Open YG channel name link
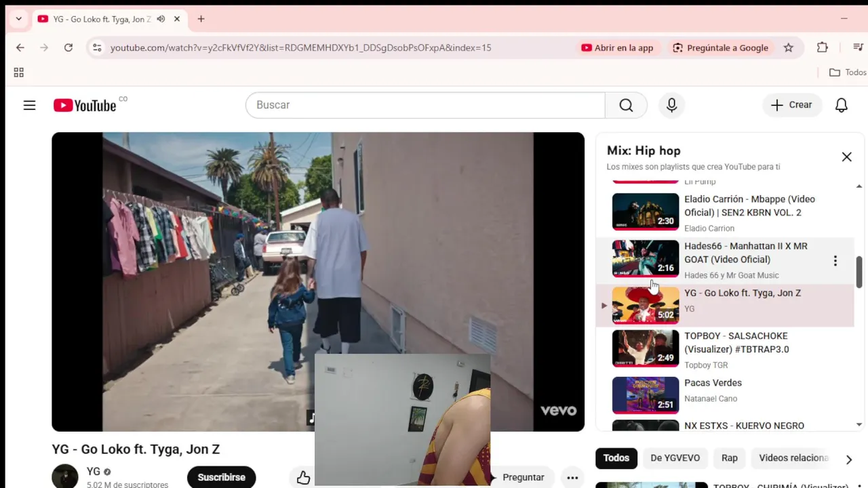 94,472
